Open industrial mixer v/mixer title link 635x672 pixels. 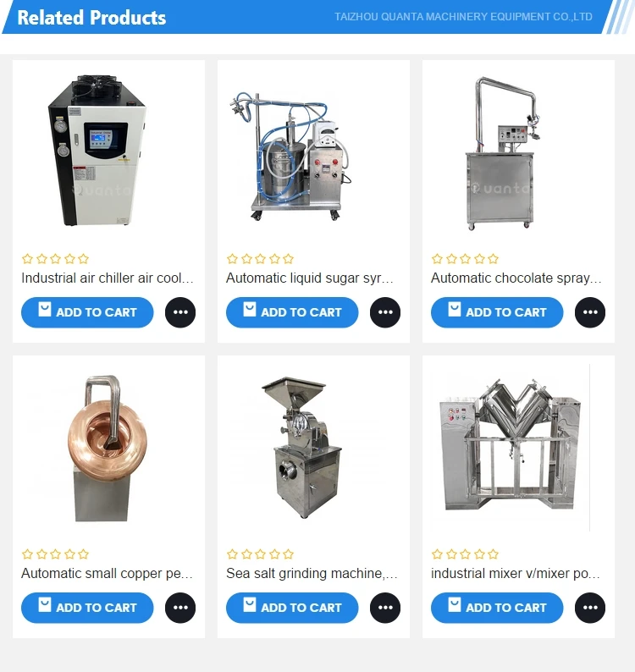coord(516,574)
